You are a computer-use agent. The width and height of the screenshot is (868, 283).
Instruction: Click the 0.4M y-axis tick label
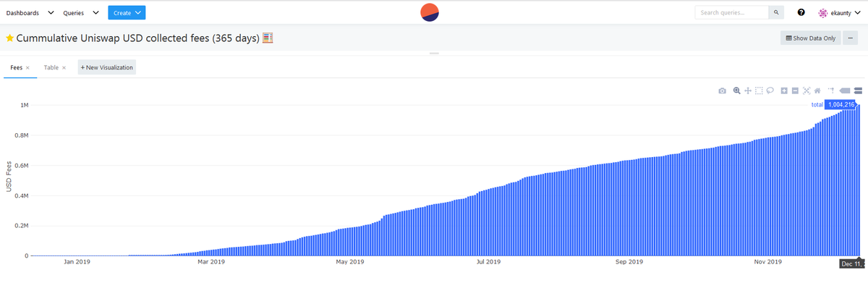tap(21, 195)
